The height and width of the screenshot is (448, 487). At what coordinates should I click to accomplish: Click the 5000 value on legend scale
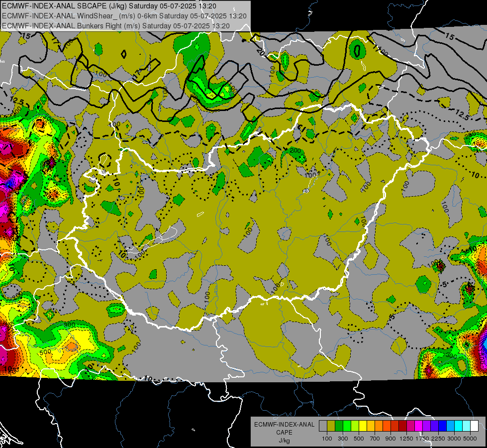tap(470, 439)
